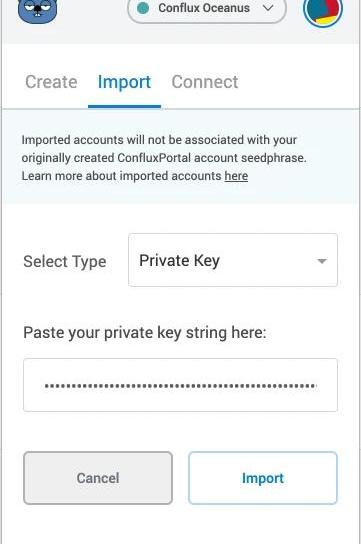Click the blue underline under Import tab
The width and height of the screenshot is (361, 544).
pos(124,106)
